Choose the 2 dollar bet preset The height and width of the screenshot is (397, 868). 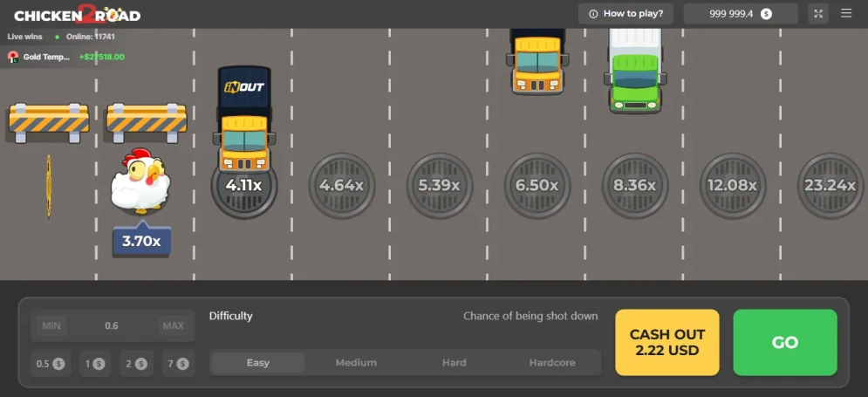(x=136, y=364)
